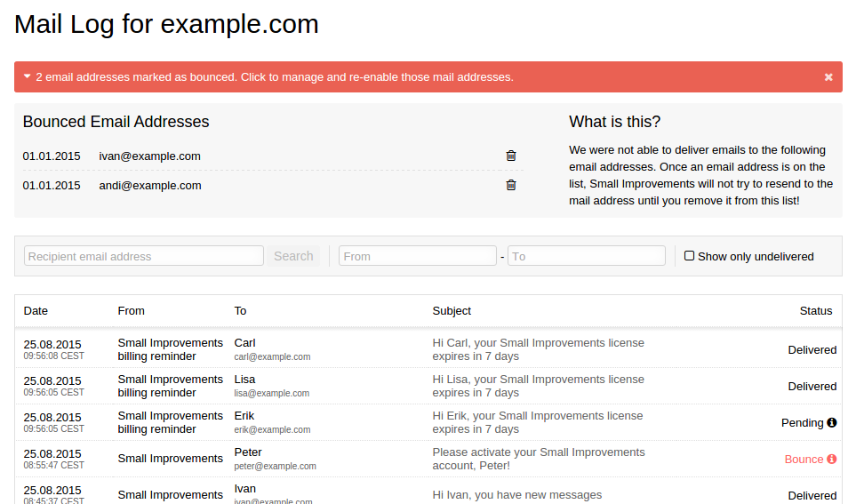Remove andi@example.com using trash icon
Image resolution: width=856 pixels, height=504 pixels.
pos(511,185)
